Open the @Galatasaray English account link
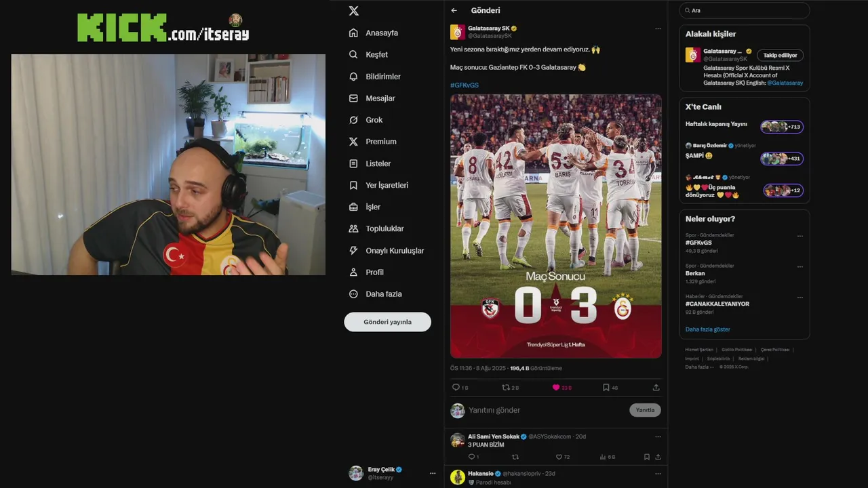868x488 pixels. coord(785,83)
